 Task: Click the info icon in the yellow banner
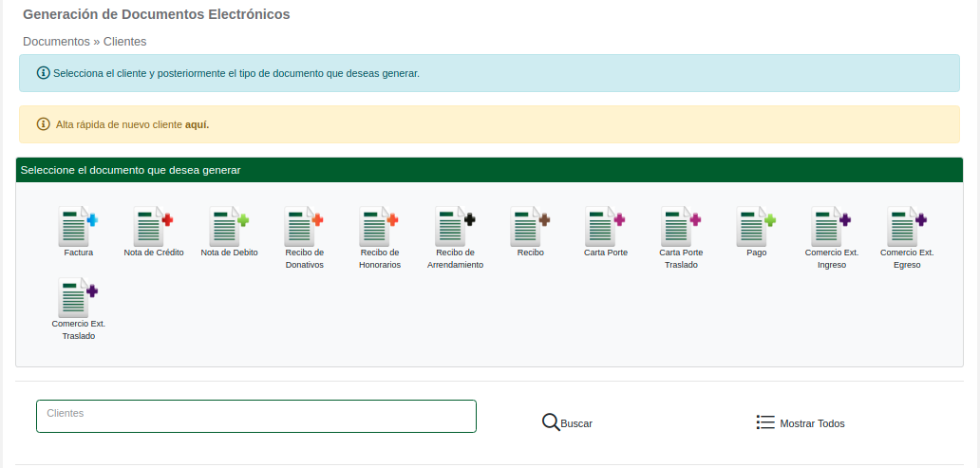43,124
